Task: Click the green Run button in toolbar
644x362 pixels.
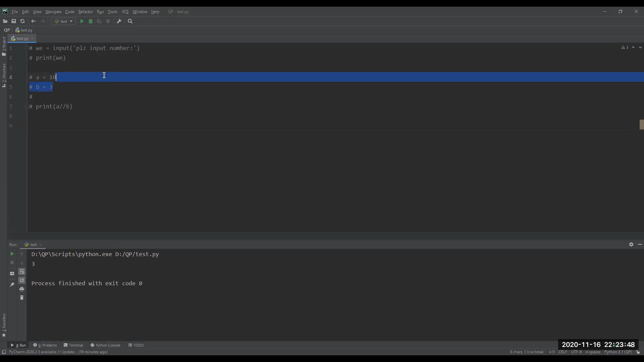Action: tap(82, 21)
